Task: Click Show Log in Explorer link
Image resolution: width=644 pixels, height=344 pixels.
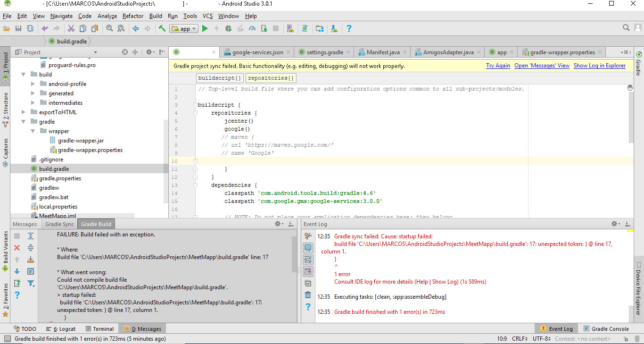Action: (x=600, y=66)
